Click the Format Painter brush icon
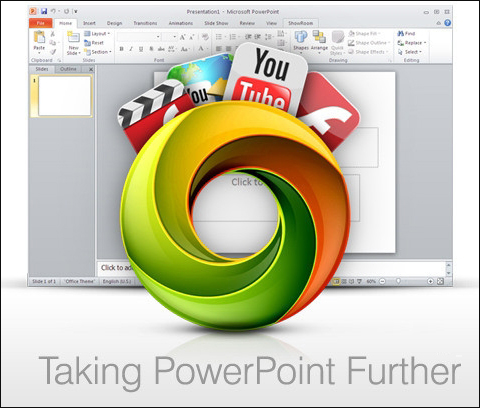The width and height of the screenshot is (480, 408). (53, 52)
